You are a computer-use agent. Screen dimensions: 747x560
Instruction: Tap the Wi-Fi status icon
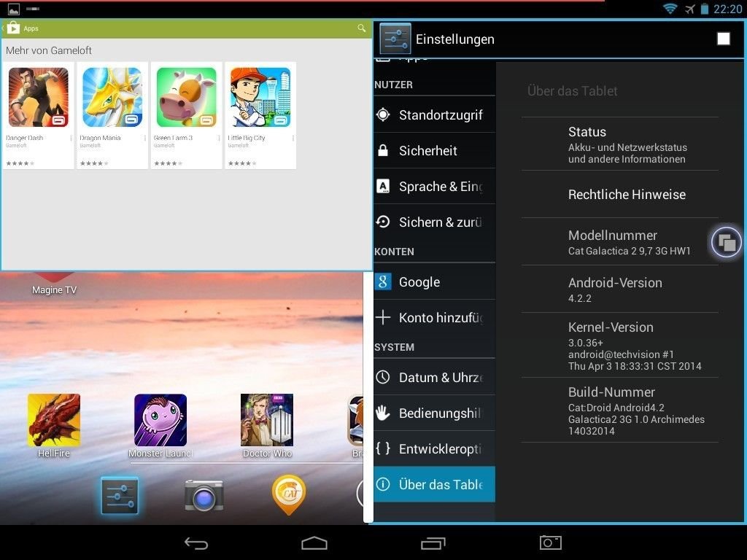pos(670,9)
